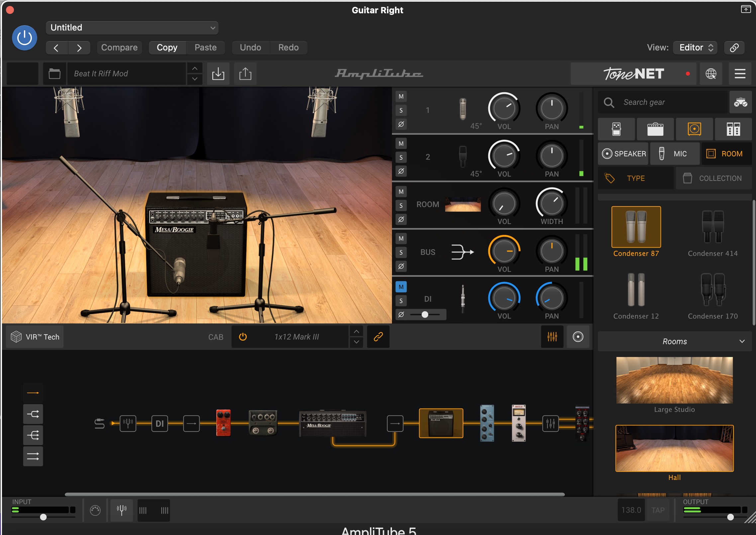Adjust the DI phase delay slider
This screenshot has height=535, width=756.
coord(425,314)
